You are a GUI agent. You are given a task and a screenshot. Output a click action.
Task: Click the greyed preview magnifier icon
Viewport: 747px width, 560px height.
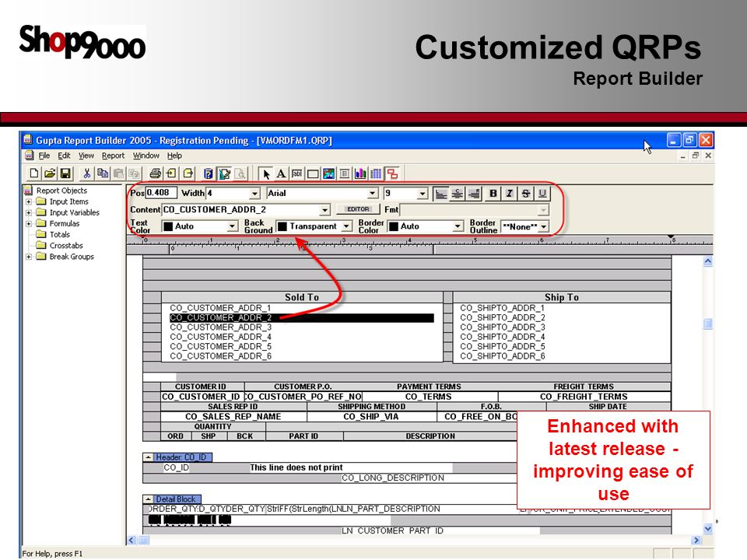[x=240, y=173]
